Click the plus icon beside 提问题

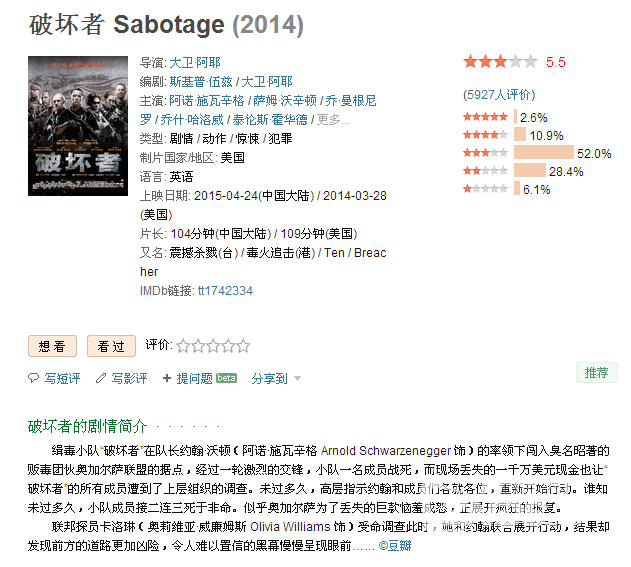click(167, 378)
